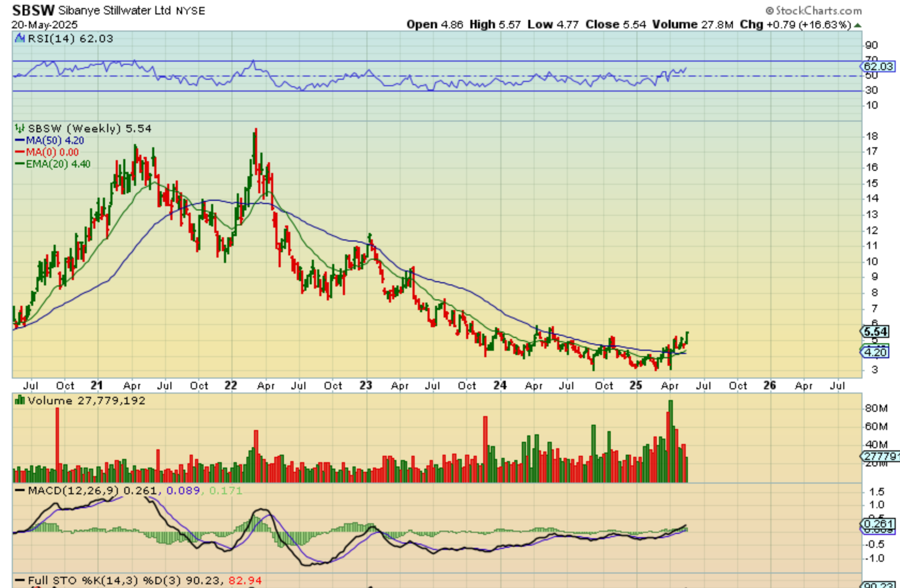Select the SBSW ticker symbol in the header
The height and width of the screenshot is (588, 900).
coord(33,10)
